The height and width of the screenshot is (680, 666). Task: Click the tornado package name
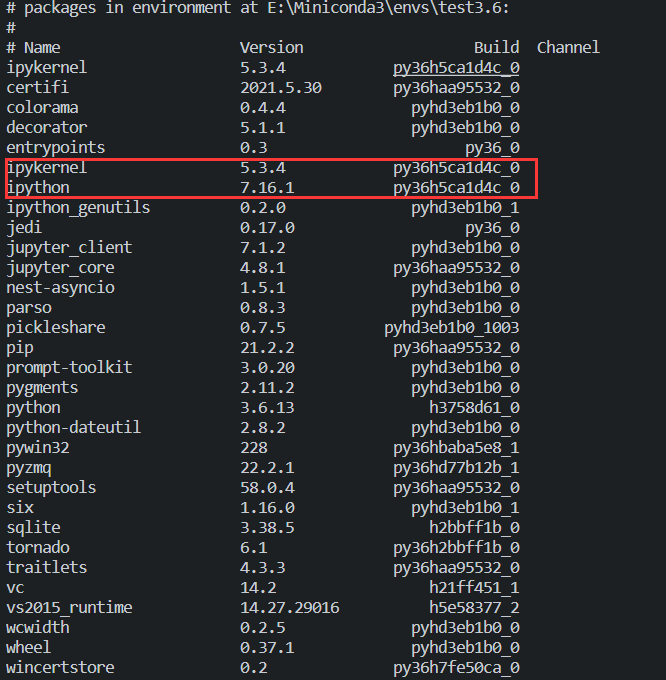(38, 547)
